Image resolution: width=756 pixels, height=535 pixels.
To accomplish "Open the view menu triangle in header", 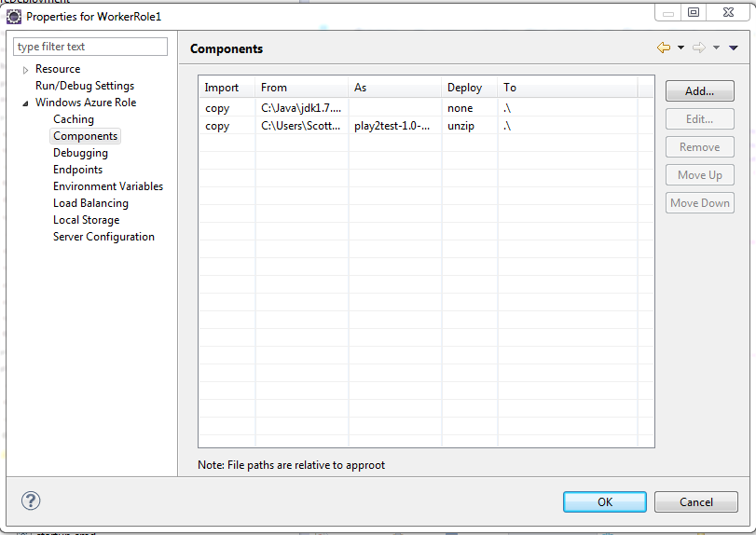I will tap(734, 48).
